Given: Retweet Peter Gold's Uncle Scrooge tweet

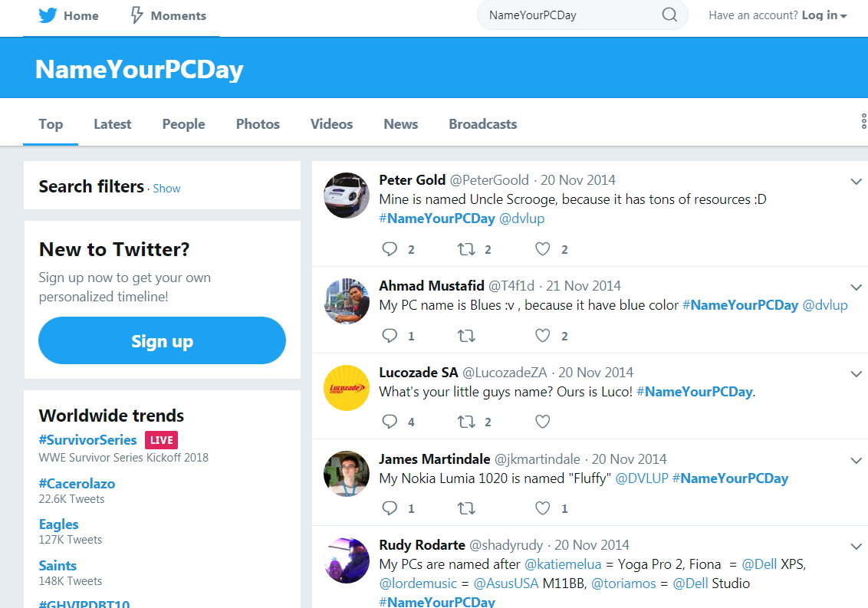Looking at the screenshot, I should point(466,249).
